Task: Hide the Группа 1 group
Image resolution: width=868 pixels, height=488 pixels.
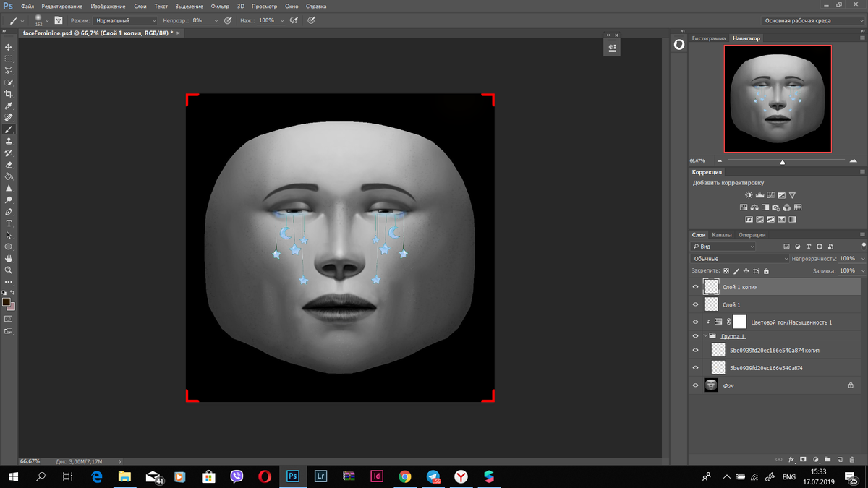Action: 696,336
